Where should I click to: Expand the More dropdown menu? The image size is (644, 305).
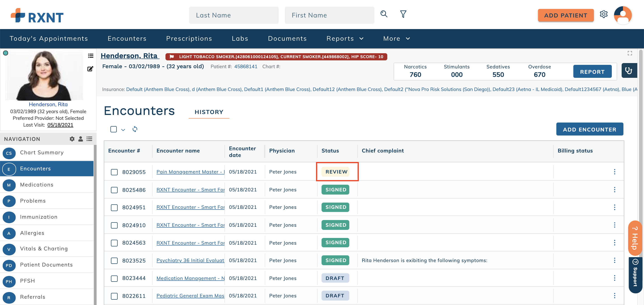tap(396, 38)
